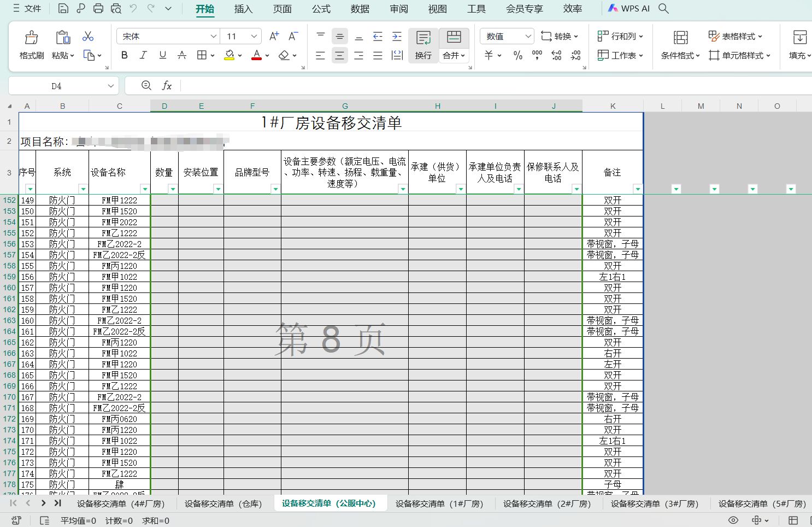Open the Data (数据) tab
The height and width of the screenshot is (527, 812).
[x=360, y=9]
